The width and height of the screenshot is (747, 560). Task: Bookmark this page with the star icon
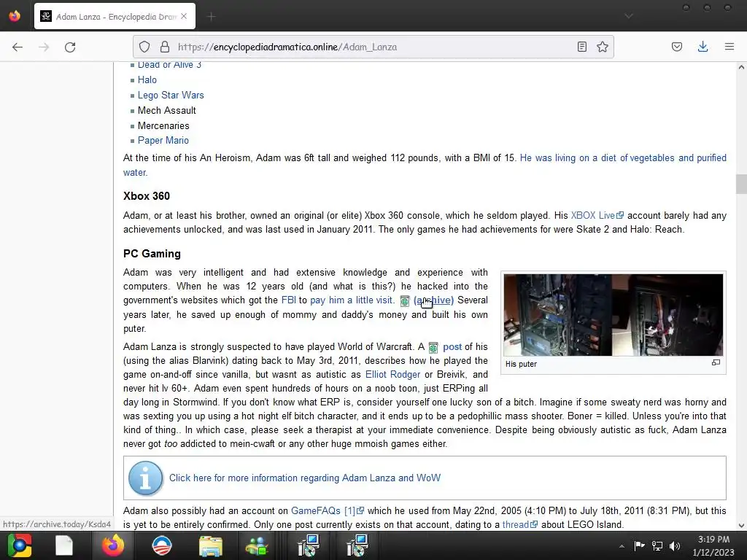pos(603,47)
